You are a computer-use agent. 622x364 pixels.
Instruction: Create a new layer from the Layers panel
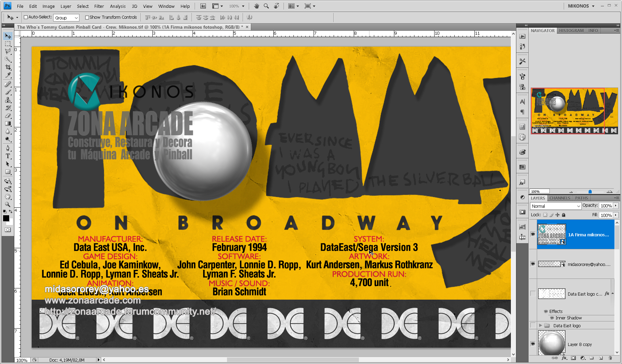pyautogui.click(x=601, y=358)
